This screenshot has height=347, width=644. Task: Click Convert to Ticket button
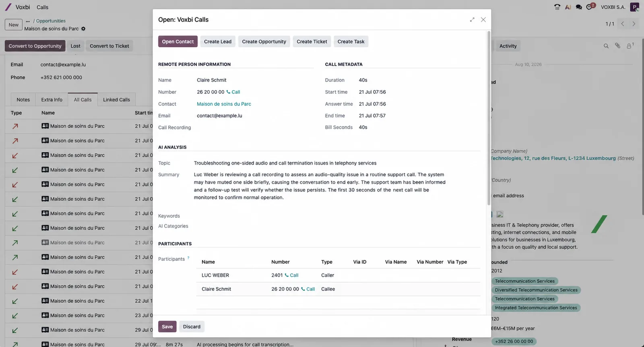coord(109,46)
